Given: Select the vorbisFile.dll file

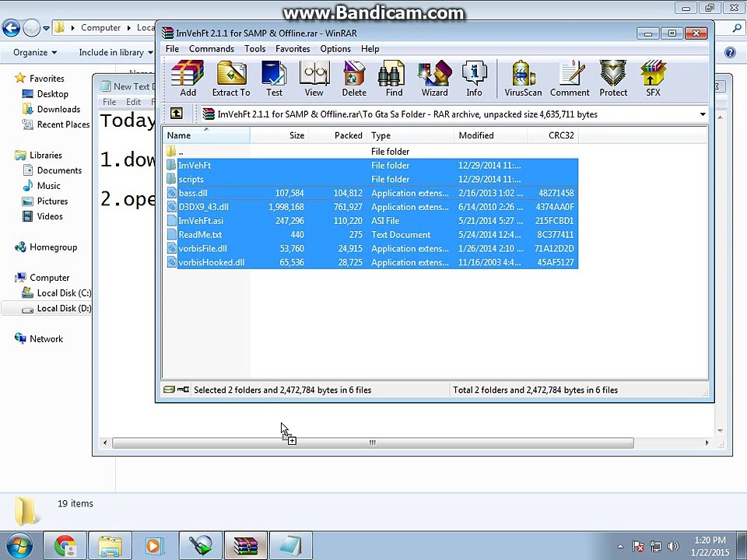Looking at the screenshot, I should click(370, 248).
